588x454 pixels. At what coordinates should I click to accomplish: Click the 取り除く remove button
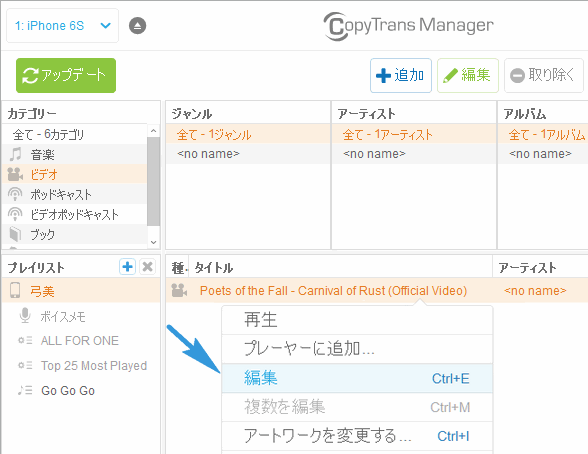pyautogui.click(x=544, y=75)
